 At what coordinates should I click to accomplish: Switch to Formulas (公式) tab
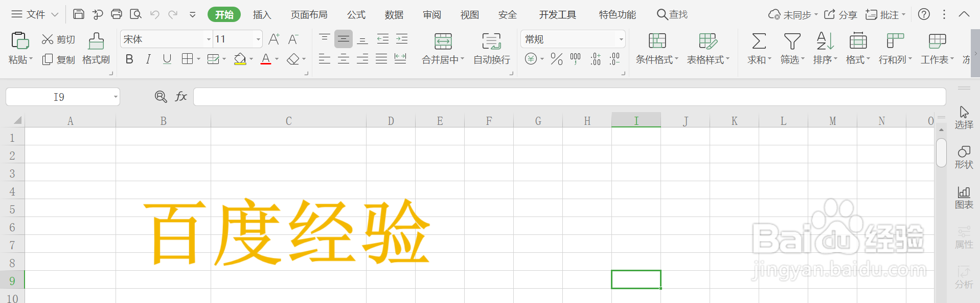pyautogui.click(x=356, y=15)
